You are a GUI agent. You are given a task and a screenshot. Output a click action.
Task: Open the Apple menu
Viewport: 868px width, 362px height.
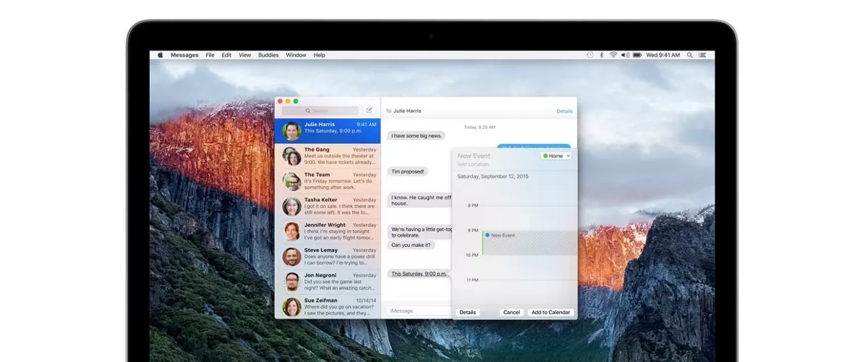[x=160, y=55]
